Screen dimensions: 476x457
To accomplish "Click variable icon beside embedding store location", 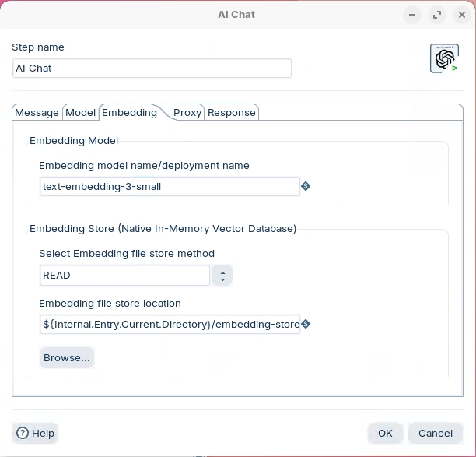I will (306, 324).
